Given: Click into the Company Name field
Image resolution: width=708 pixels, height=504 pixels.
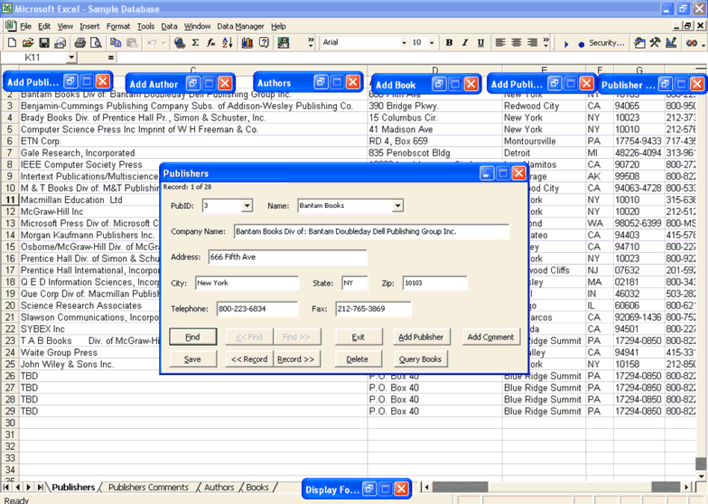Looking at the screenshot, I should tap(371, 231).
